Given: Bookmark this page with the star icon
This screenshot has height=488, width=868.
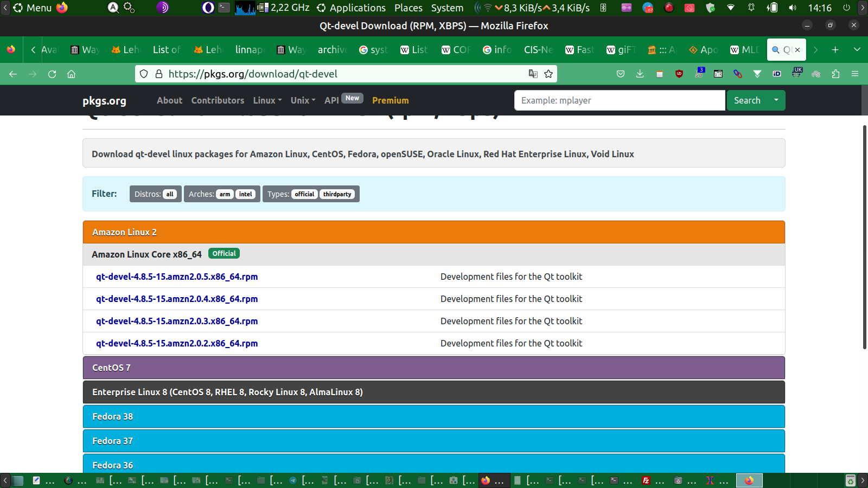Looking at the screenshot, I should pos(548,74).
